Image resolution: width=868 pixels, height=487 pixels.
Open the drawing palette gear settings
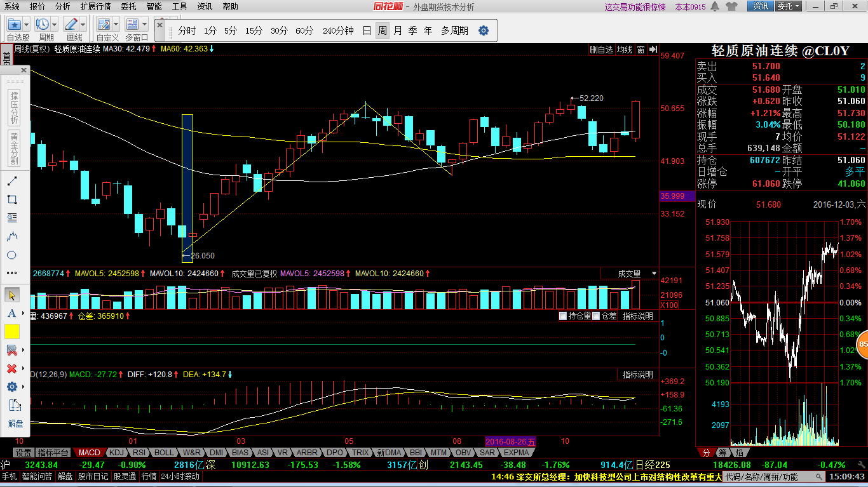tap(11, 387)
